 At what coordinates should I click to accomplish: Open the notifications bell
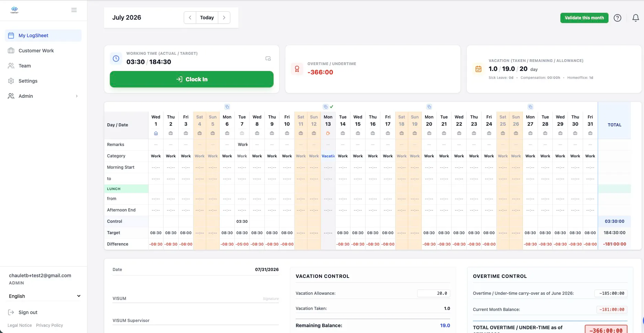[x=636, y=18]
